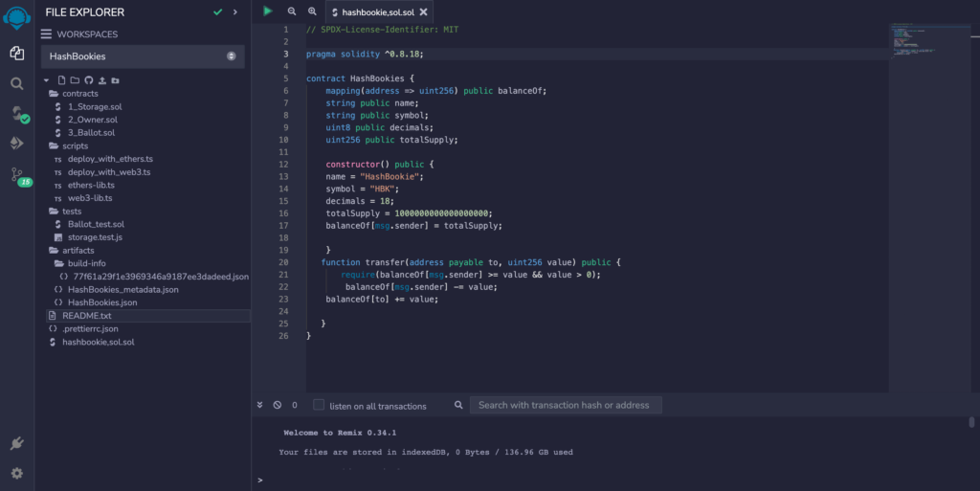Screen dimensions: 980x491
Task: Click the green verified checkmark icon
Action: [217, 11]
